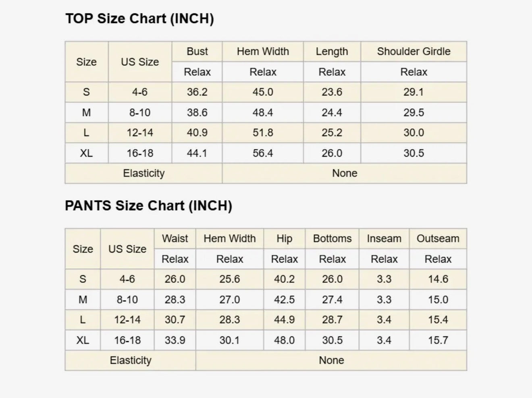Select the 33.9 waist value for XL

(175, 340)
